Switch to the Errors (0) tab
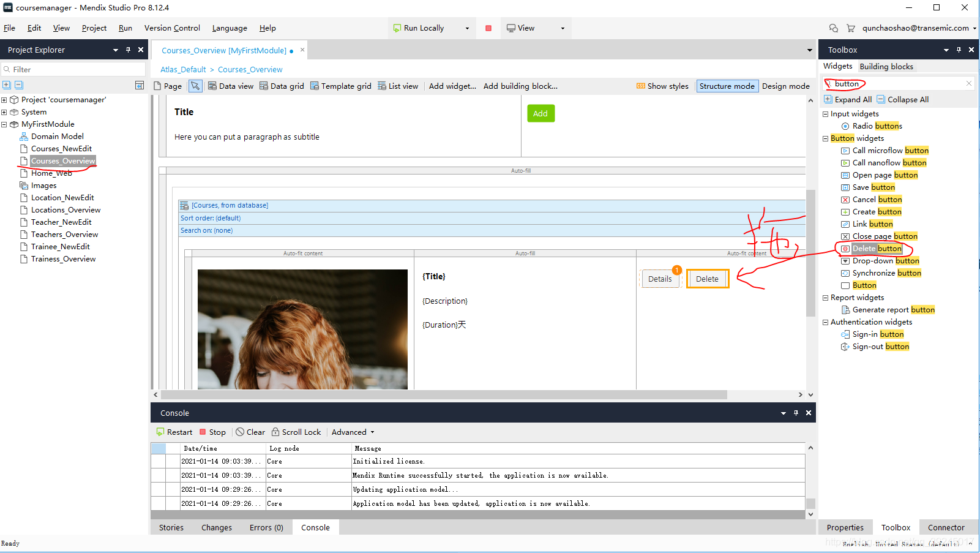This screenshot has width=980, height=553. point(266,527)
